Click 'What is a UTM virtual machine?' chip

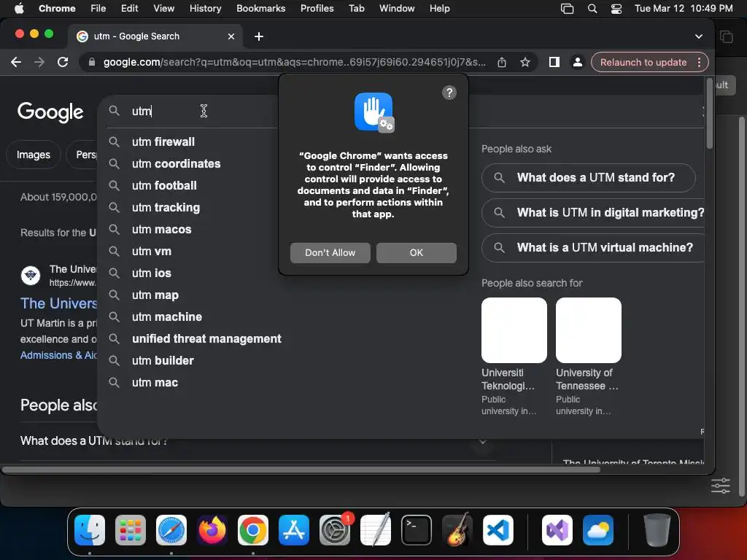pyautogui.click(x=594, y=248)
